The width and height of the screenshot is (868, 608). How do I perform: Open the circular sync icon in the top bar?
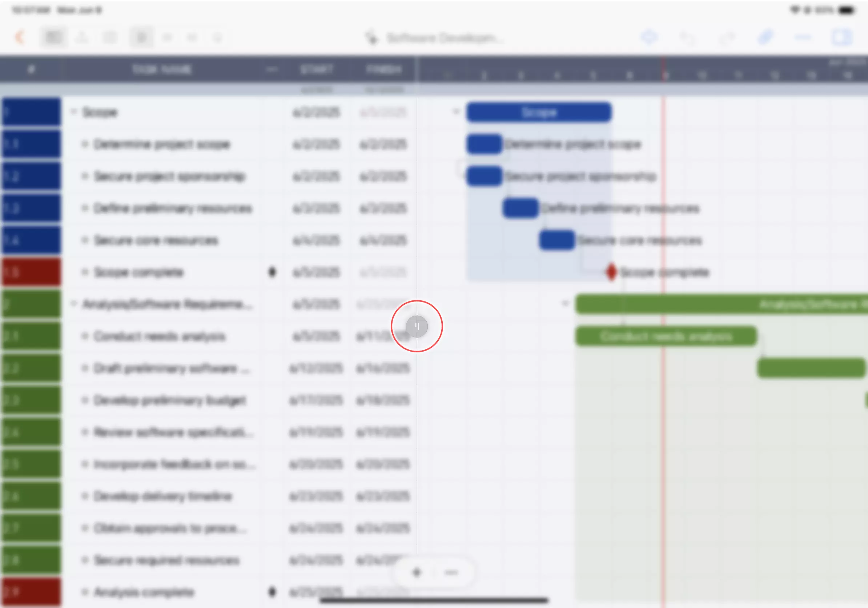coord(649,37)
